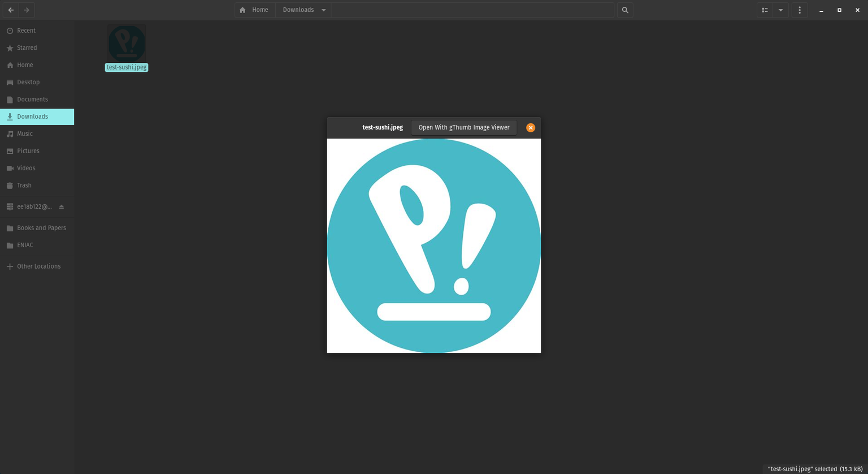Open the Downloads path dropdown arrow
The height and width of the screenshot is (474, 868).
tap(324, 10)
